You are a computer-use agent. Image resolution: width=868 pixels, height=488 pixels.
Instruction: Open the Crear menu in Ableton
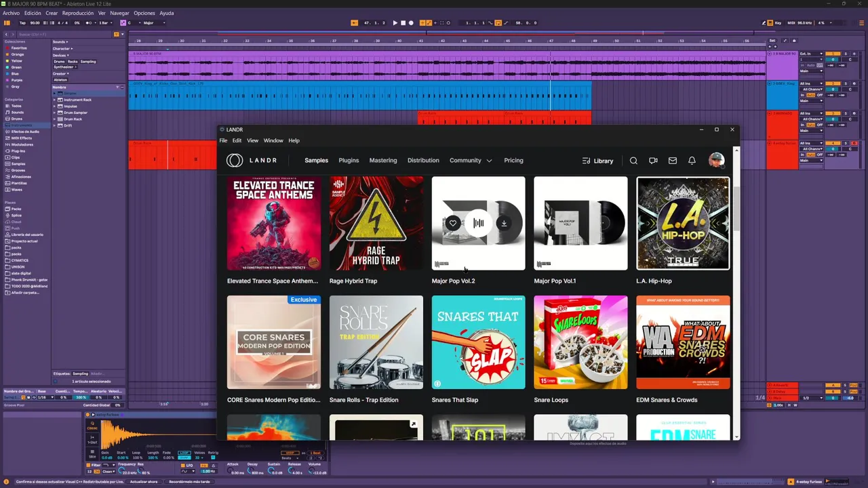click(52, 13)
